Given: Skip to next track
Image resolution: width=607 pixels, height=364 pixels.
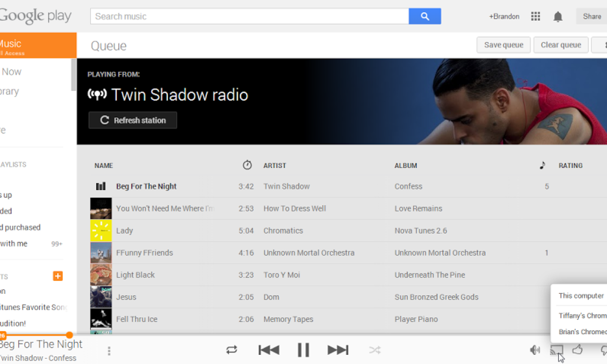Looking at the screenshot, I should tap(338, 349).
